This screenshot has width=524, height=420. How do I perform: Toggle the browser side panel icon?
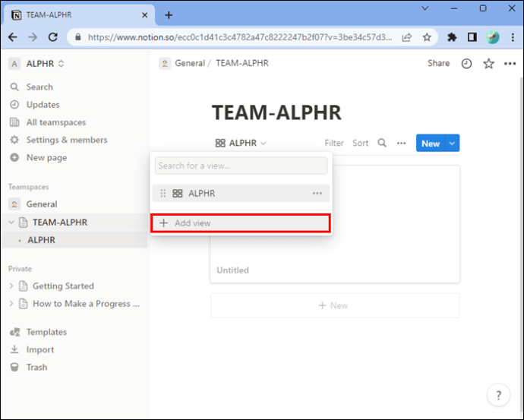[x=472, y=37]
